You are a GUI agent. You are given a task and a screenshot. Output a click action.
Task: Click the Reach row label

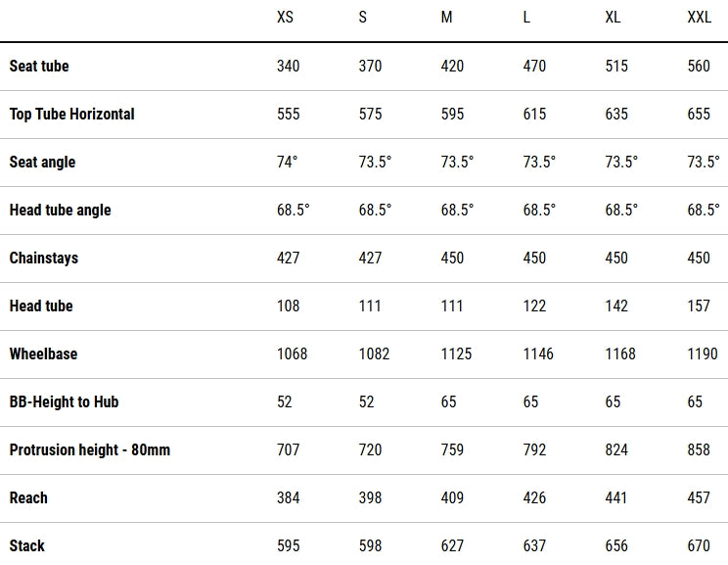(x=28, y=497)
